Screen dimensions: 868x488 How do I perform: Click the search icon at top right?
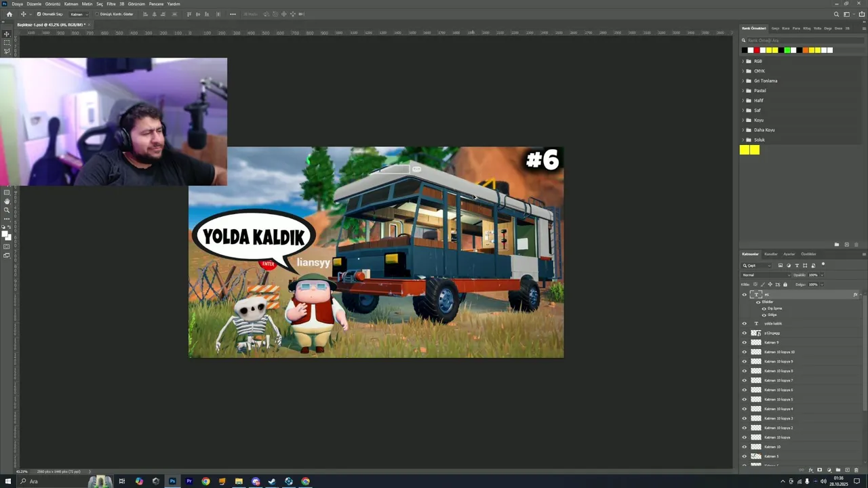click(x=836, y=14)
